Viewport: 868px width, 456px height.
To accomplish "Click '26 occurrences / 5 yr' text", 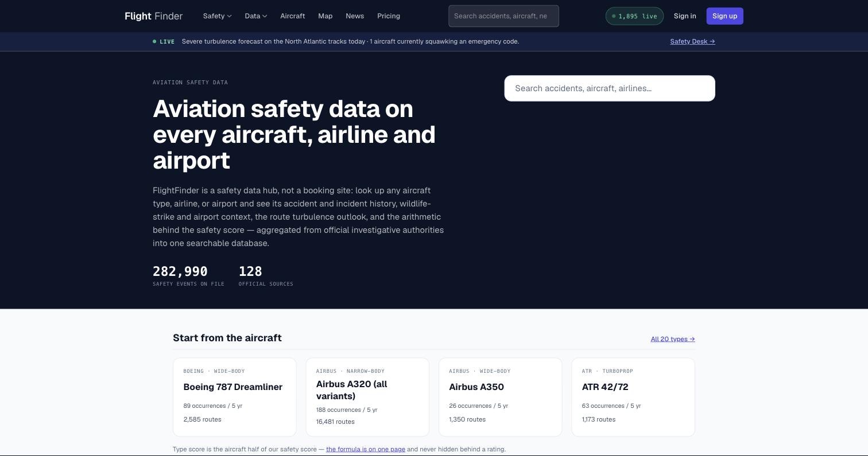I will coord(478,406).
